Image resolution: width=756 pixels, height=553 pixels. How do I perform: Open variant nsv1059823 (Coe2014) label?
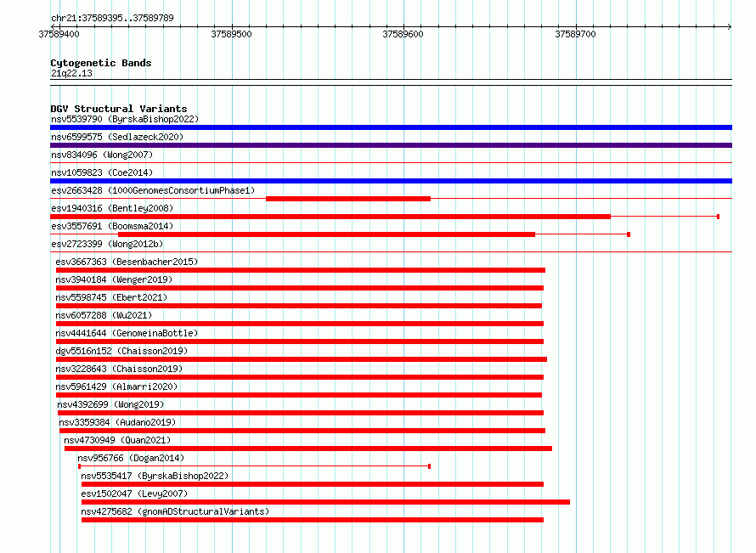pos(102,172)
